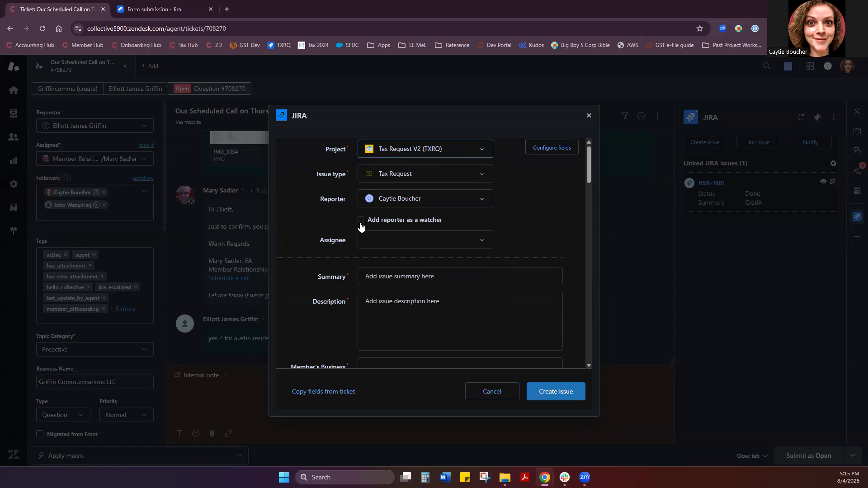Expand the Issue type dropdown

425,174
